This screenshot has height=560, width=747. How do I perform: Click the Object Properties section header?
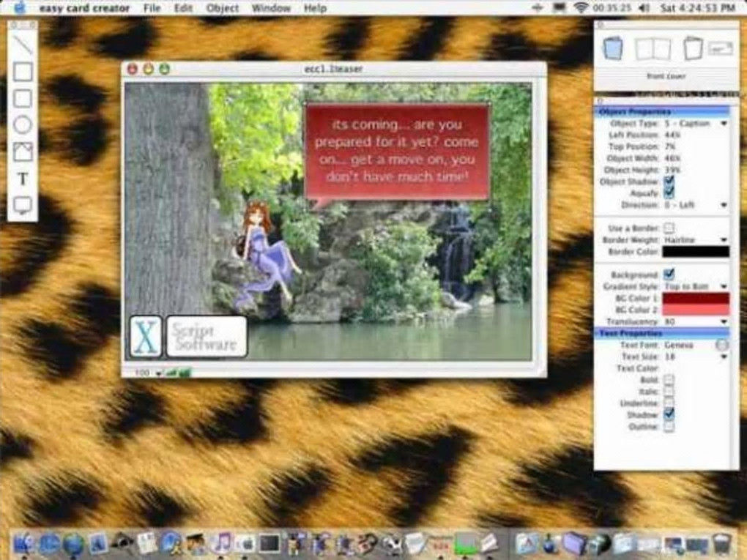click(662, 111)
